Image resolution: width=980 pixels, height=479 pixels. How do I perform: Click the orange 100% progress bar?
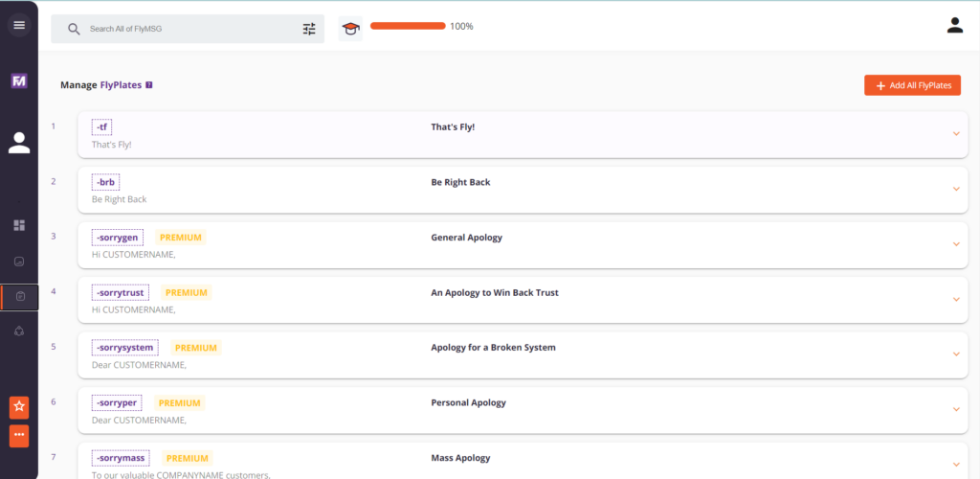pos(408,26)
